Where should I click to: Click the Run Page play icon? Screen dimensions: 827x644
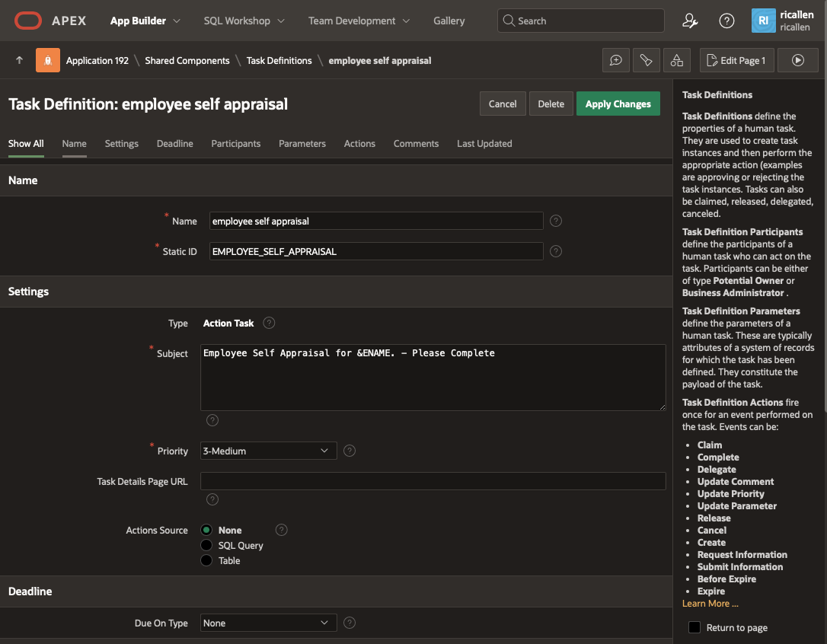click(x=798, y=61)
